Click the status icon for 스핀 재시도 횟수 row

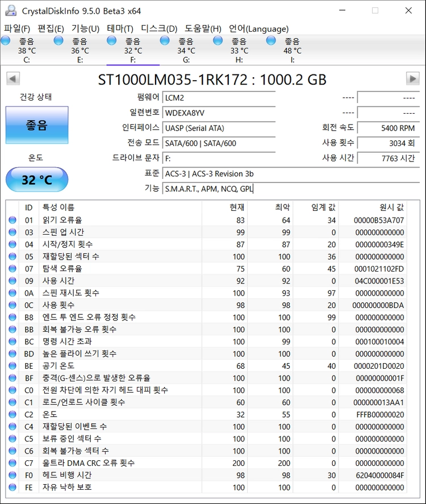(x=12, y=293)
